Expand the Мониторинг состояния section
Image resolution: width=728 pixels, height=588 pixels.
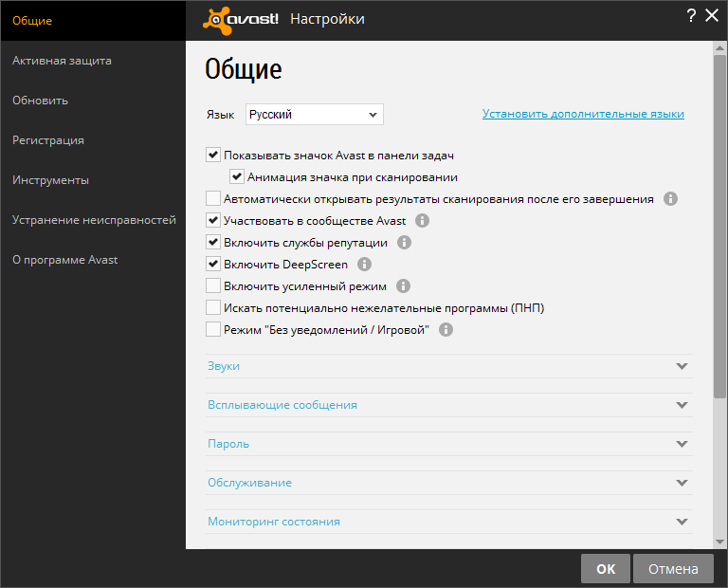[x=449, y=522]
